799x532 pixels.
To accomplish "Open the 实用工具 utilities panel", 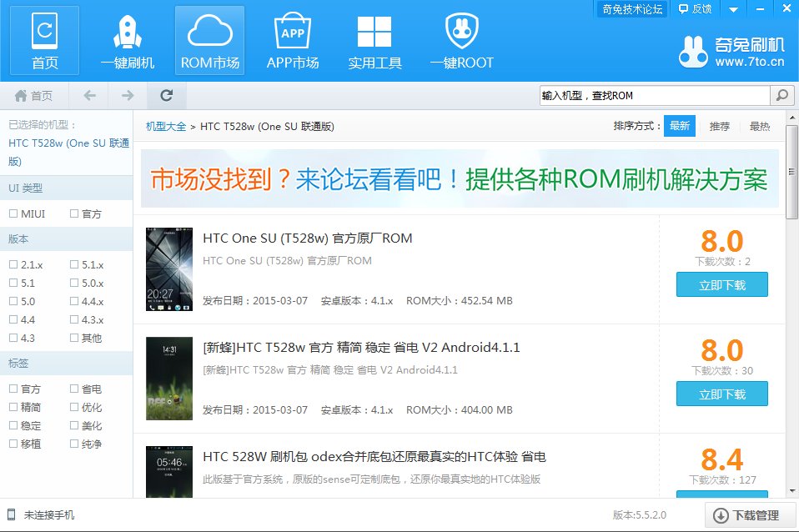I will [374, 39].
